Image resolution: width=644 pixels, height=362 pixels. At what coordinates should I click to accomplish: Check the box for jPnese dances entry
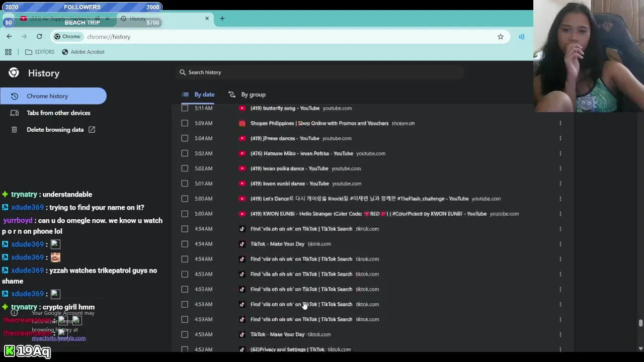[185, 138]
